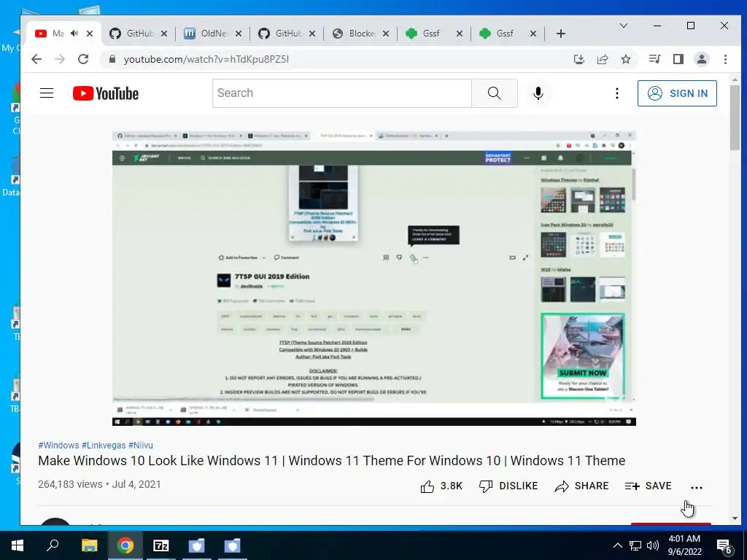
Task: Install app icon in address bar
Action: point(578,59)
